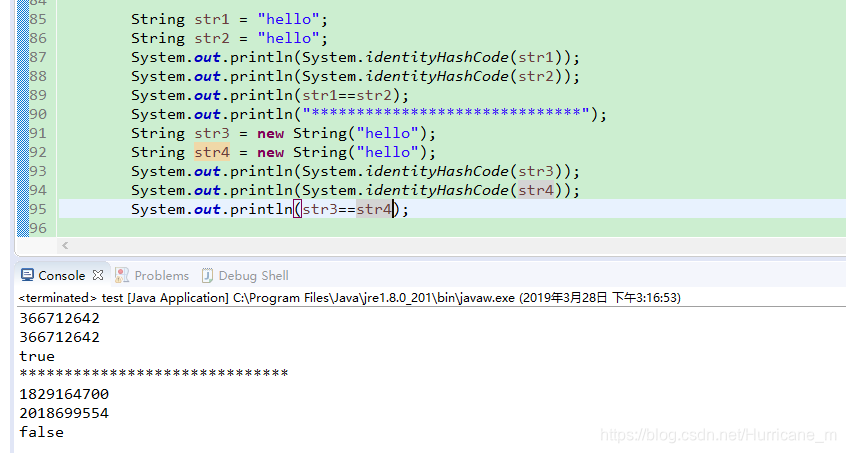
Task: Click the Console view icon
Action: tap(28, 275)
